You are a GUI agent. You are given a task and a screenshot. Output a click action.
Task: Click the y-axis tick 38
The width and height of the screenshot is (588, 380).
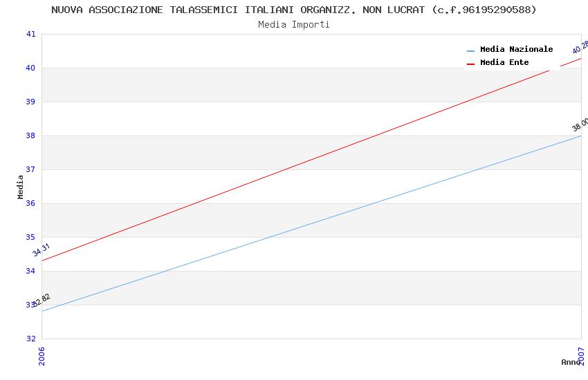30,135
